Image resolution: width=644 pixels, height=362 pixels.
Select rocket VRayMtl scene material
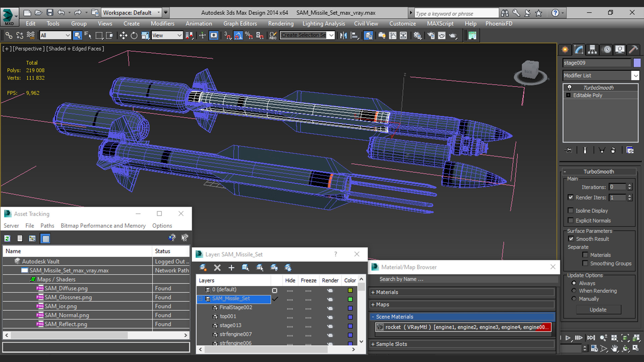tap(464, 327)
